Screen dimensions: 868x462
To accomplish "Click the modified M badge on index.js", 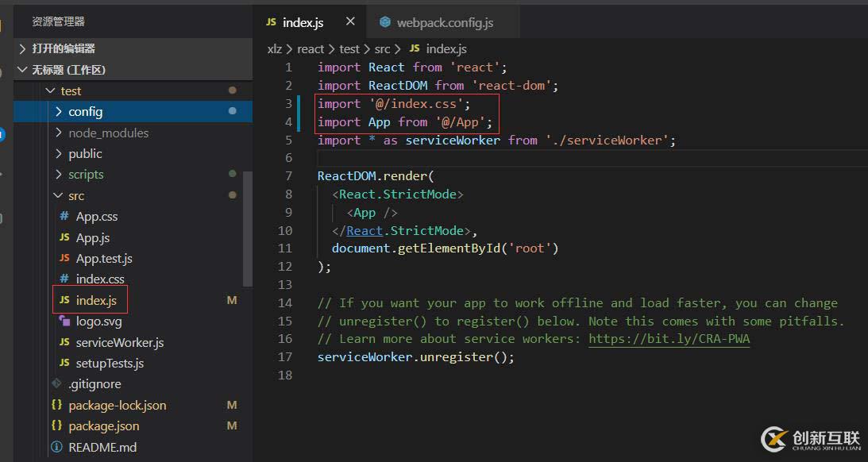I will click(x=232, y=300).
